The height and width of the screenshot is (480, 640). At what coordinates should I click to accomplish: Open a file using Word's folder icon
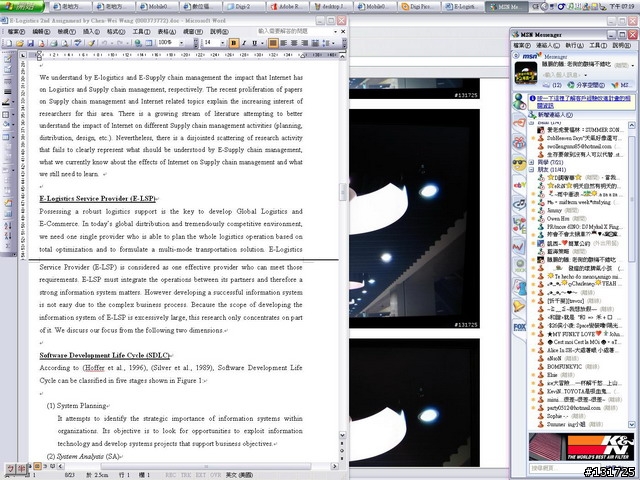20,43
